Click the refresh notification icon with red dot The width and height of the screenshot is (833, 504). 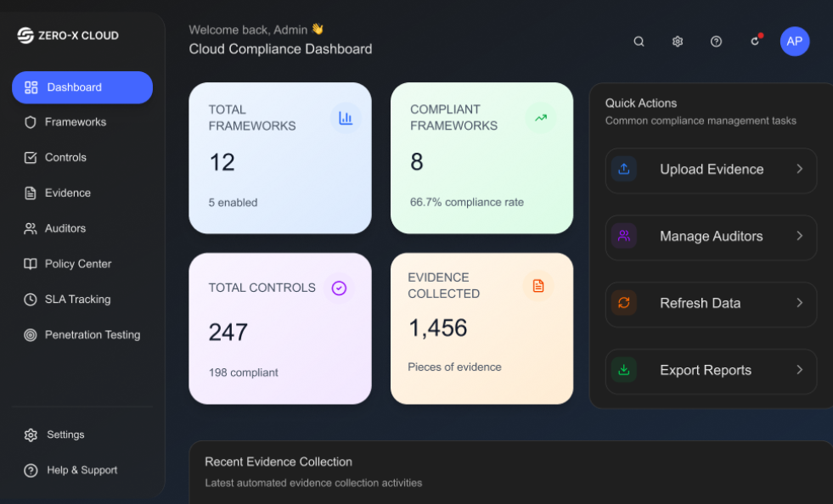click(x=755, y=41)
